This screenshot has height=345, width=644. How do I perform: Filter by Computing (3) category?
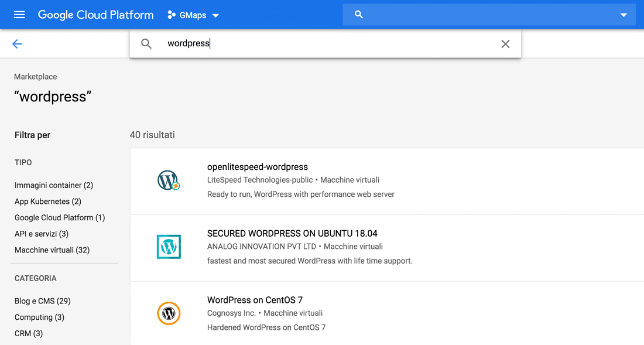39,317
